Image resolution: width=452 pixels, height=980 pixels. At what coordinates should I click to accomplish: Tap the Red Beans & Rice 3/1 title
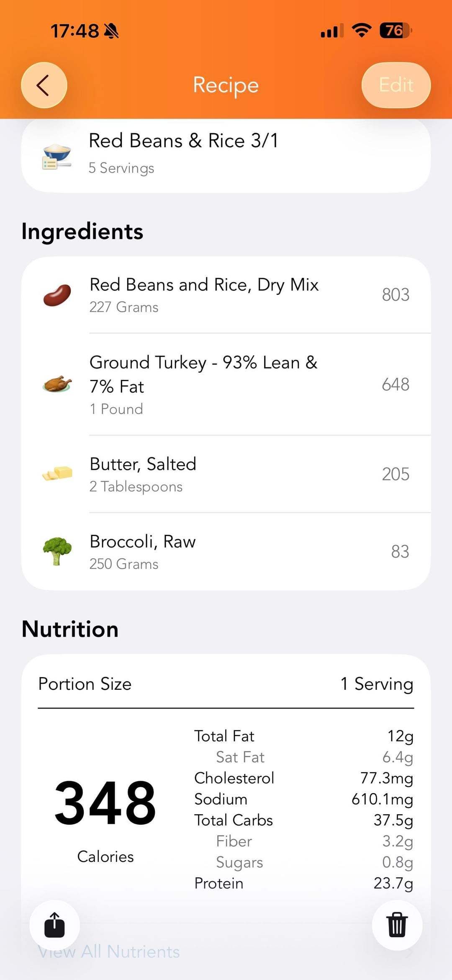pos(183,141)
